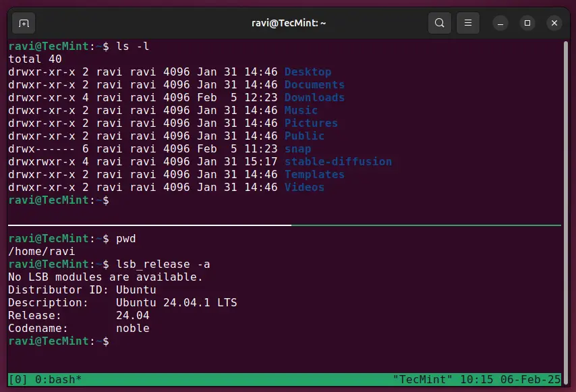Click the [0] session indicator

18,379
